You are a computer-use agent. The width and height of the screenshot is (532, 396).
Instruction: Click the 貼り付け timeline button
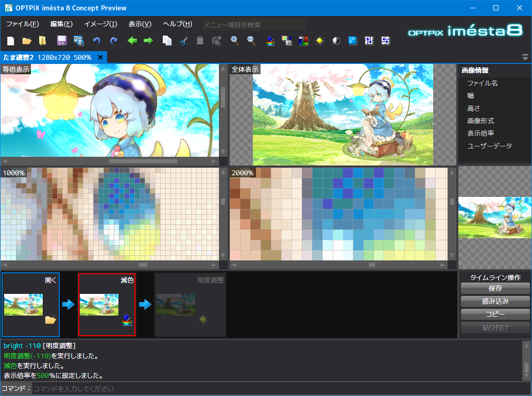click(495, 328)
